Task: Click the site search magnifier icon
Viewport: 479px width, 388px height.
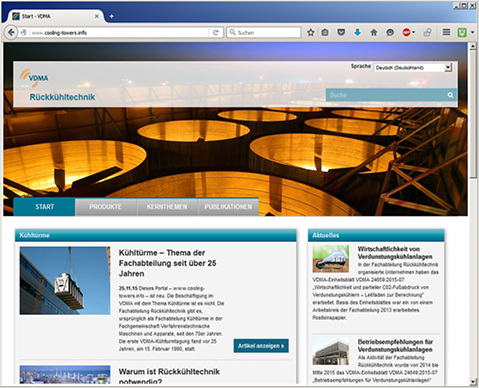Action: pyautogui.click(x=450, y=95)
